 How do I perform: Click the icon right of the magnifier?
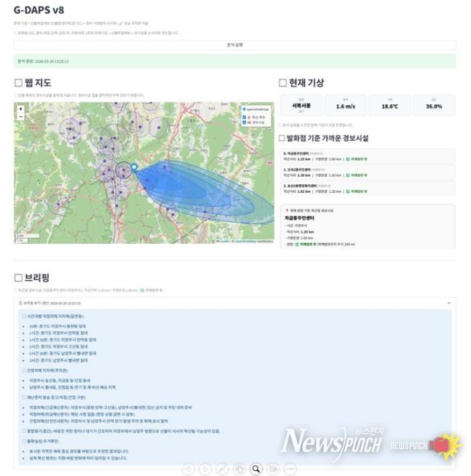[x=273, y=469]
